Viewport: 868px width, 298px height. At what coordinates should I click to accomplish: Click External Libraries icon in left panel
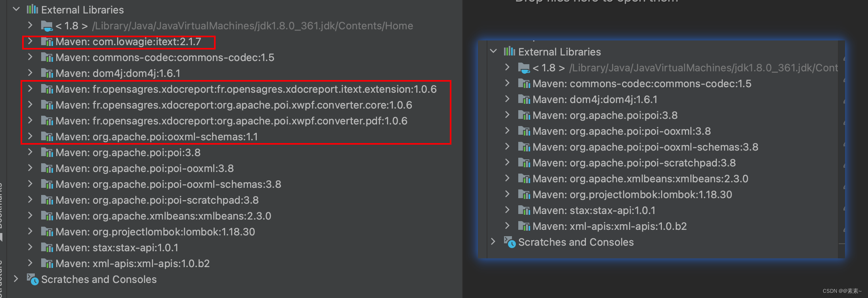[32, 9]
